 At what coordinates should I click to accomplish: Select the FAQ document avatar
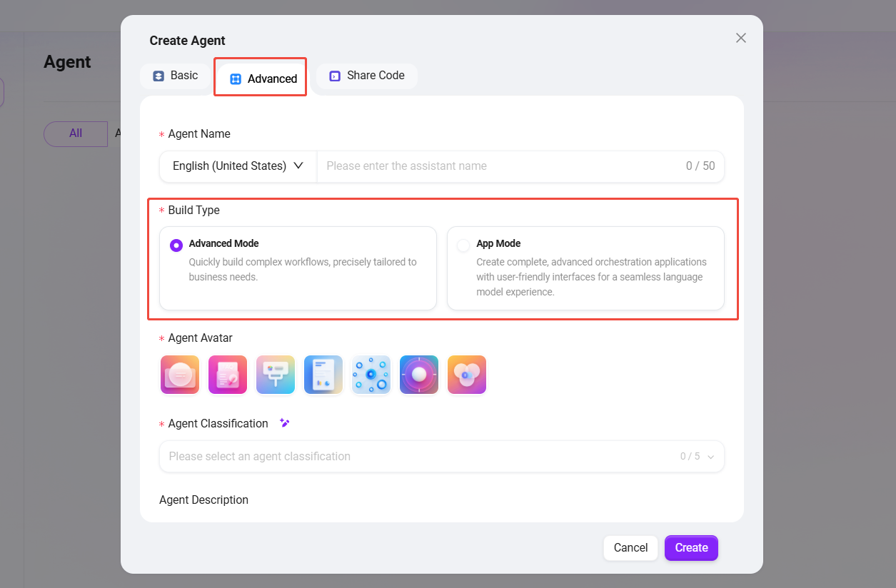pos(228,375)
